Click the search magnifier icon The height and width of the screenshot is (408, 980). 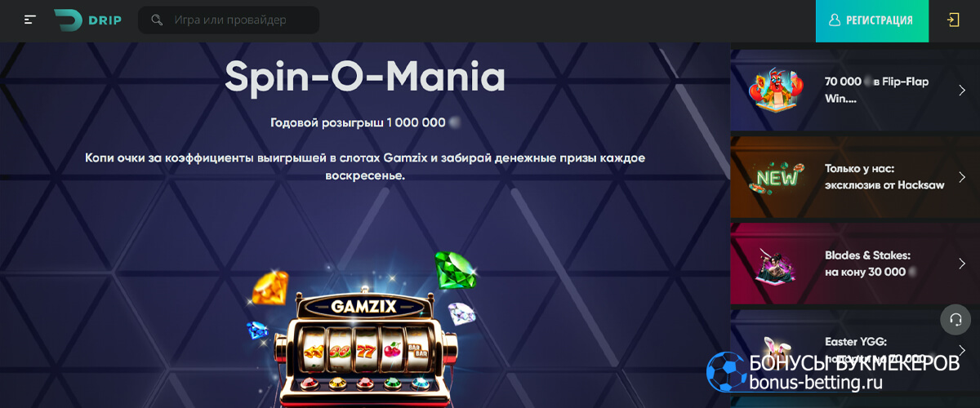(157, 20)
